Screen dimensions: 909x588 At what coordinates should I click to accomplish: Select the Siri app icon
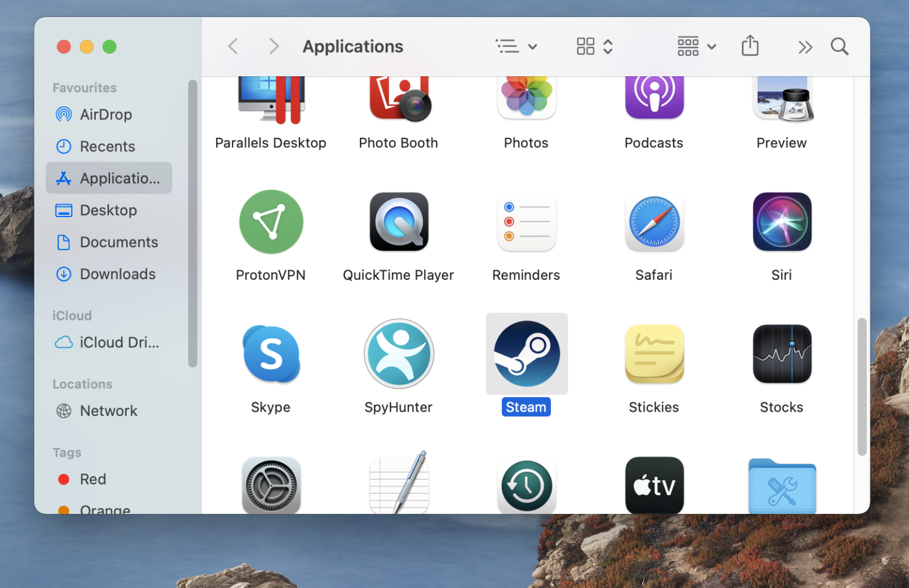pos(782,222)
